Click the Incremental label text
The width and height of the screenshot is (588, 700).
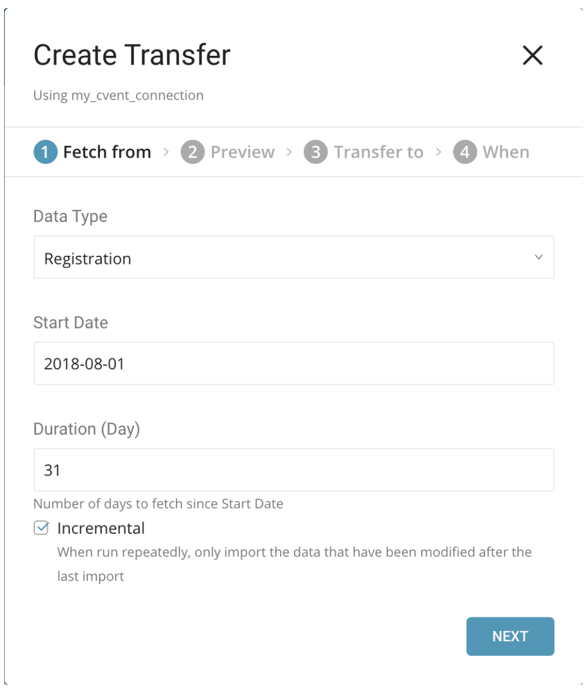coord(101,528)
